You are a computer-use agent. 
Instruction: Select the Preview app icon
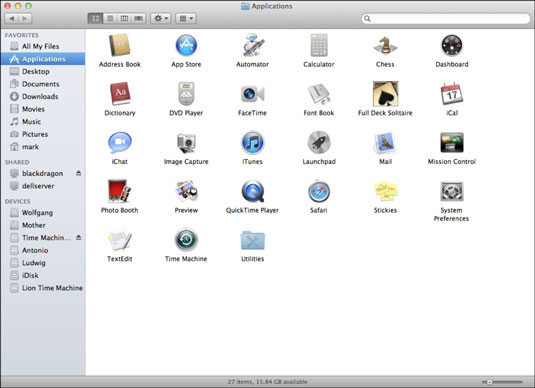pyautogui.click(x=186, y=191)
